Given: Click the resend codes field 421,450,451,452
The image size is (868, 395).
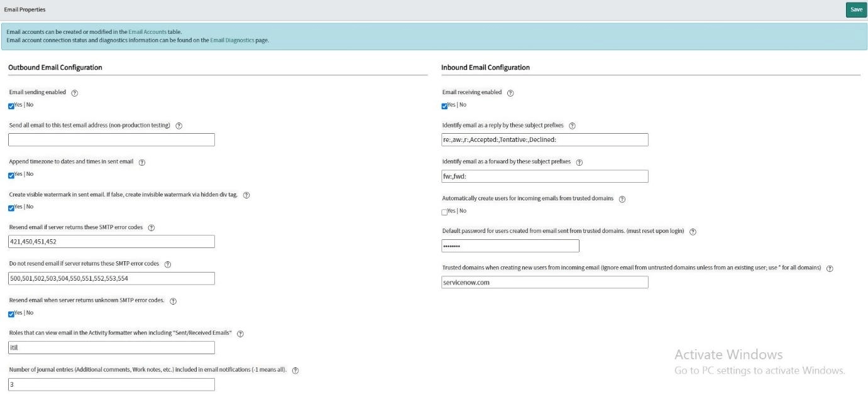Looking at the screenshot, I should pyautogui.click(x=112, y=241).
